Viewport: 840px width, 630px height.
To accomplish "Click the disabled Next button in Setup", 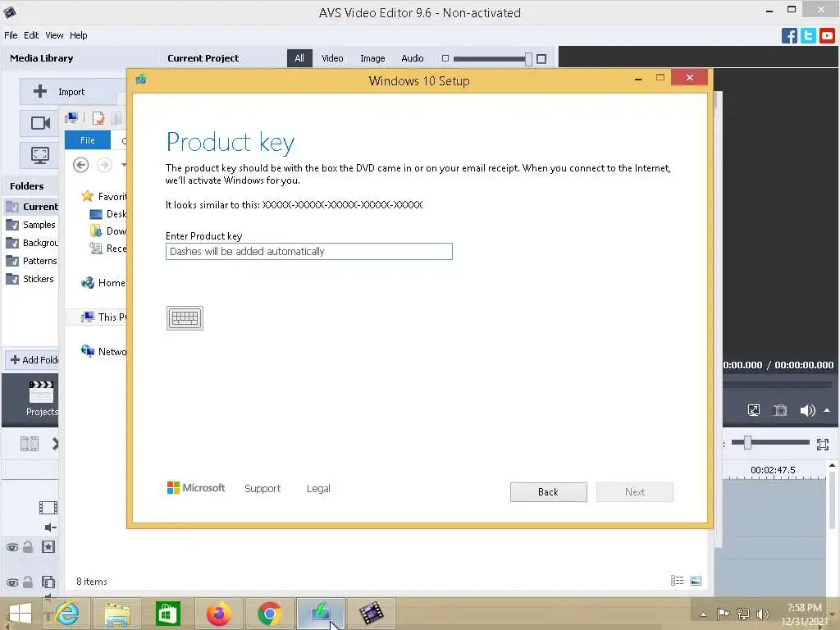I will pos(635,492).
